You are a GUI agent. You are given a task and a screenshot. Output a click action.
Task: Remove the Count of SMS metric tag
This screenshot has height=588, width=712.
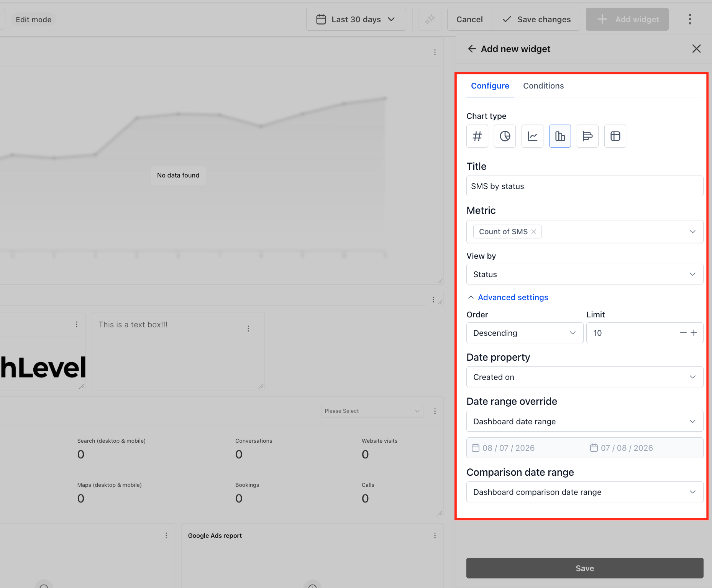pos(534,232)
